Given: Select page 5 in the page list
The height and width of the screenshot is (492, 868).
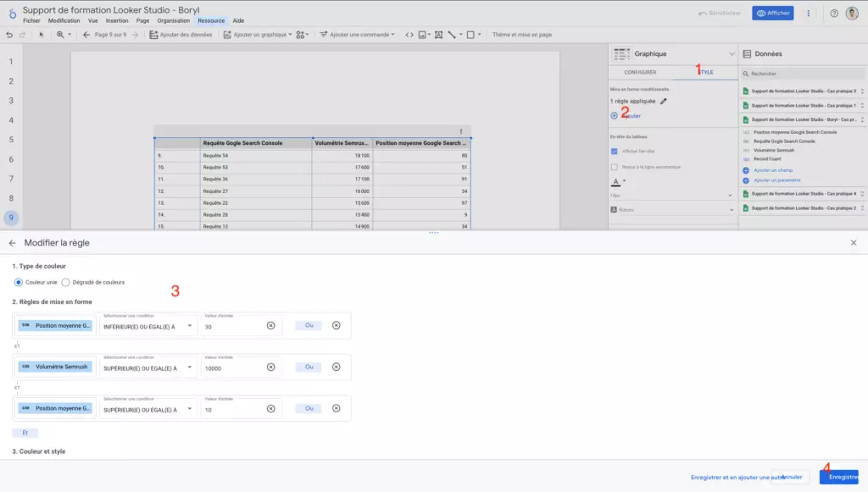Looking at the screenshot, I should tap(11, 140).
